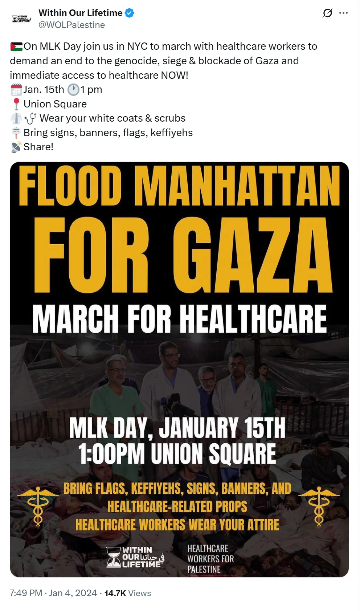Click the satellite emoji before Share
This screenshot has height=611, width=364.
coord(16,147)
